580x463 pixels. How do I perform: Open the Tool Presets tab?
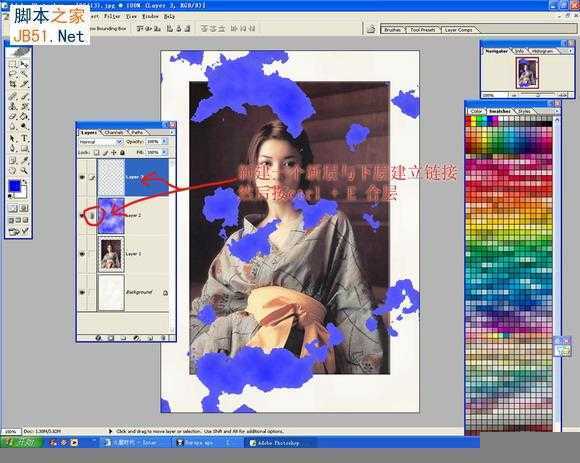pyautogui.click(x=422, y=30)
